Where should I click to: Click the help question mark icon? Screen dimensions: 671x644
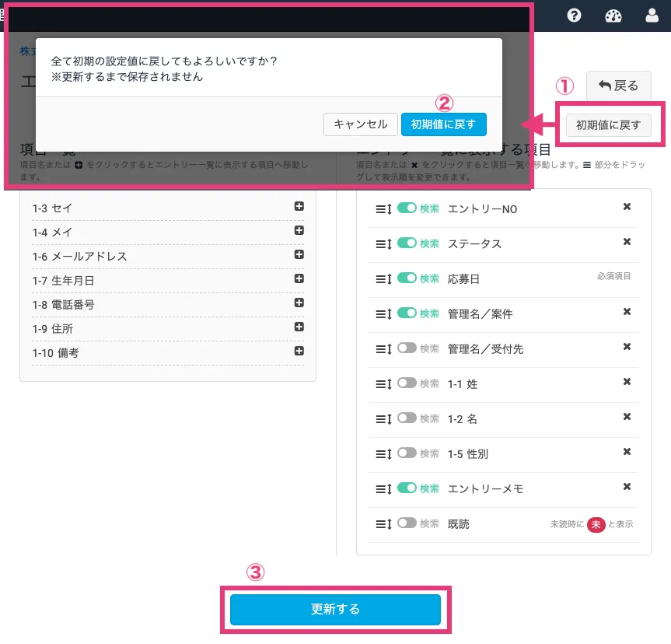pos(575,16)
